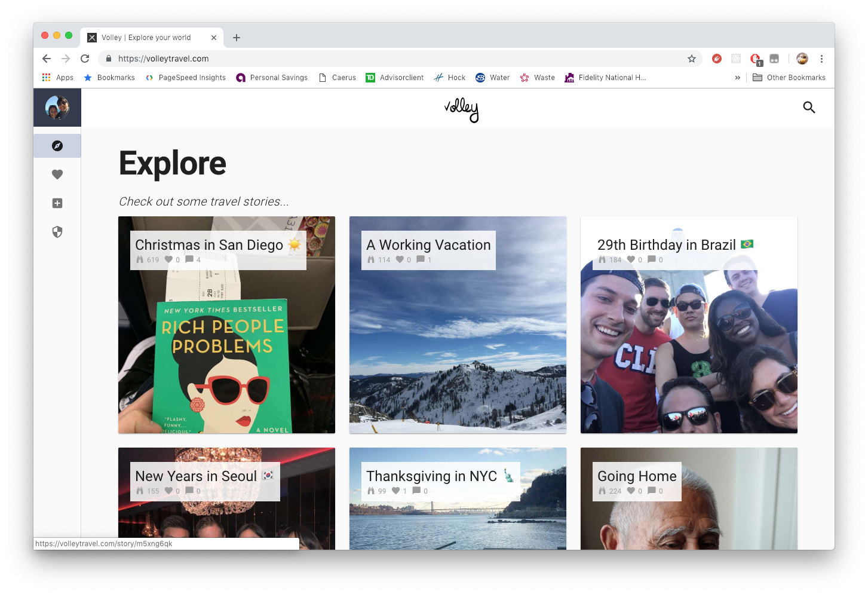Open the Bookmarks bookmark

pyautogui.click(x=109, y=78)
